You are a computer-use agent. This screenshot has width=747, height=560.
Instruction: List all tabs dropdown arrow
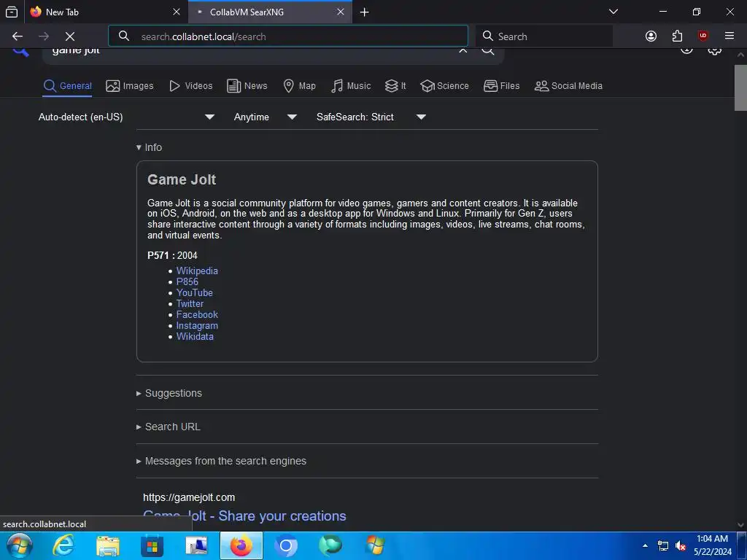point(614,12)
